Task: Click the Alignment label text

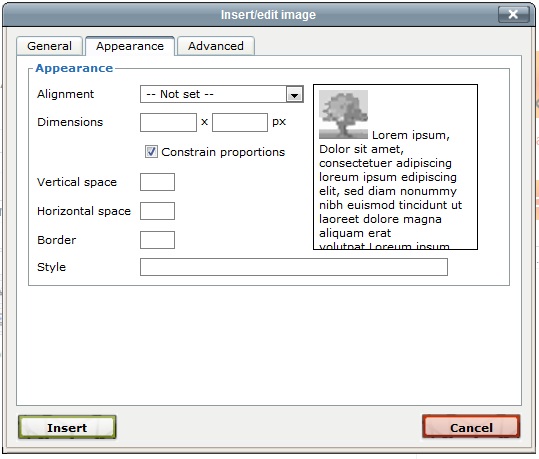Action: [x=65, y=94]
